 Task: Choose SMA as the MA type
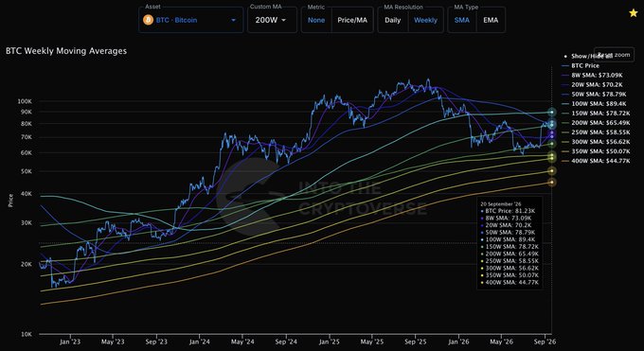(x=462, y=20)
